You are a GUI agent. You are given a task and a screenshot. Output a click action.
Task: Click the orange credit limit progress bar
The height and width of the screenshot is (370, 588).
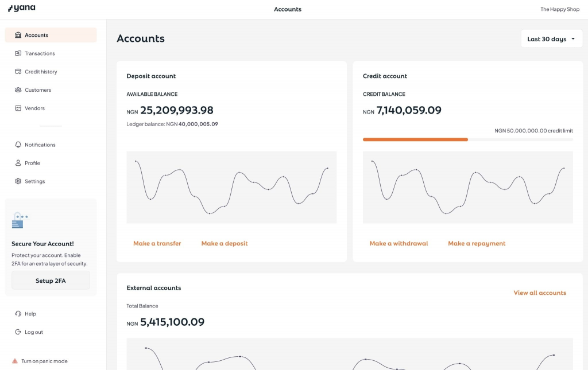click(x=415, y=139)
